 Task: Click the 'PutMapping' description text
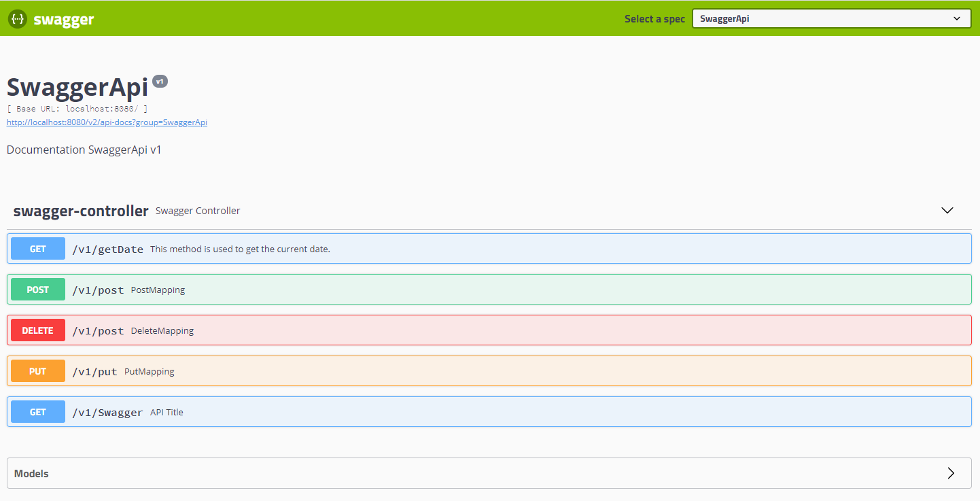pos(150,372)
